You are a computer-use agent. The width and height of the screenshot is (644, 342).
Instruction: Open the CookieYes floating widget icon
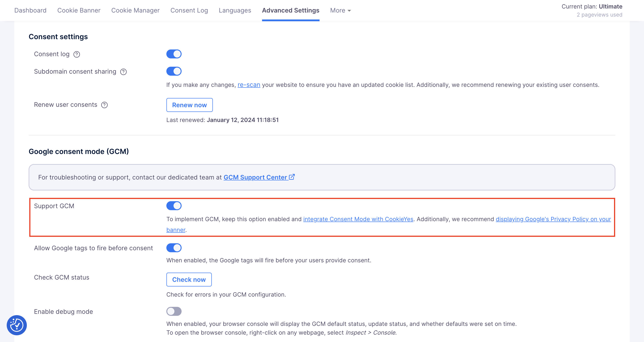tap(17, 325)
